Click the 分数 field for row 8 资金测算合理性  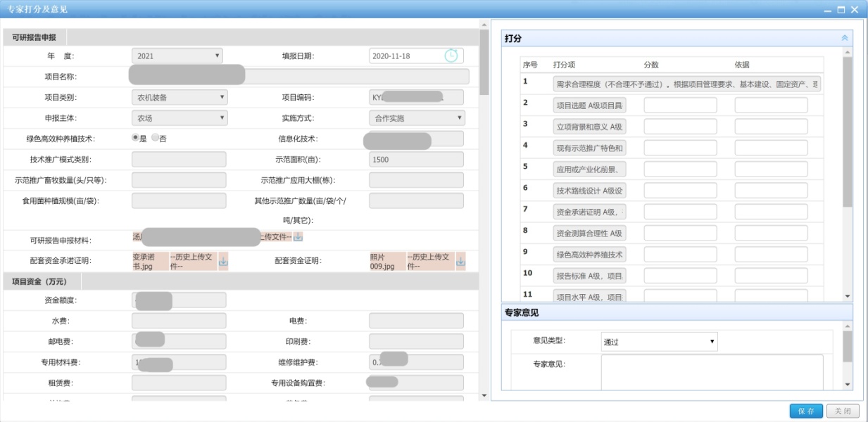click(x=680, y=232)
